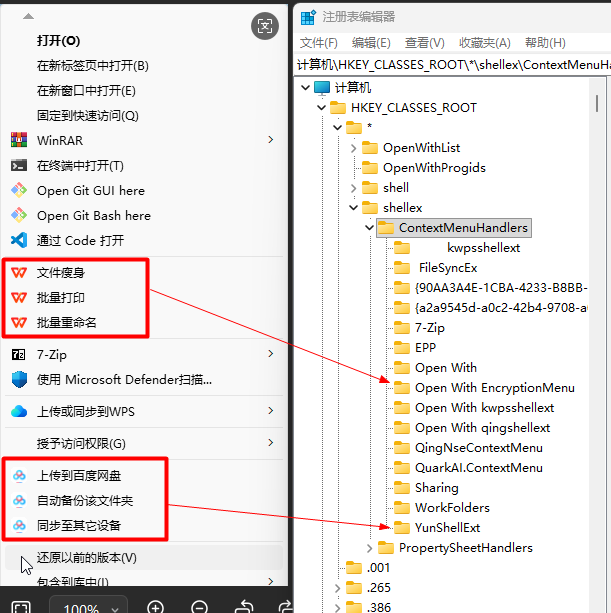Click the Baidu Netdisk icon beside 同步至其它设备
Screen dimensions: 611x613
pos(19,525)
